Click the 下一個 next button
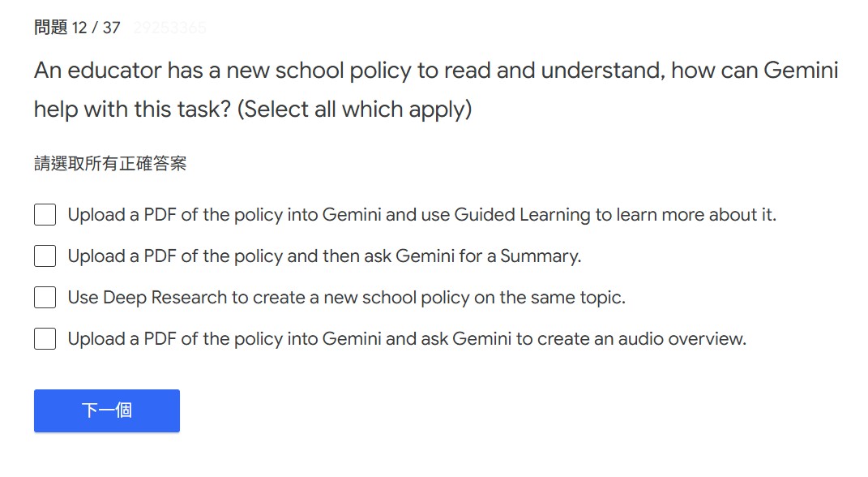 coord(106,410)
